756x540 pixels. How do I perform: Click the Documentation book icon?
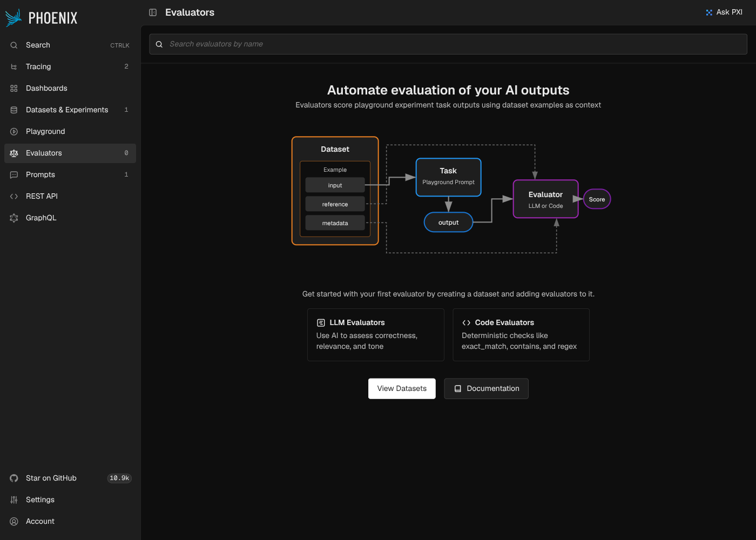tap(457, 388)
